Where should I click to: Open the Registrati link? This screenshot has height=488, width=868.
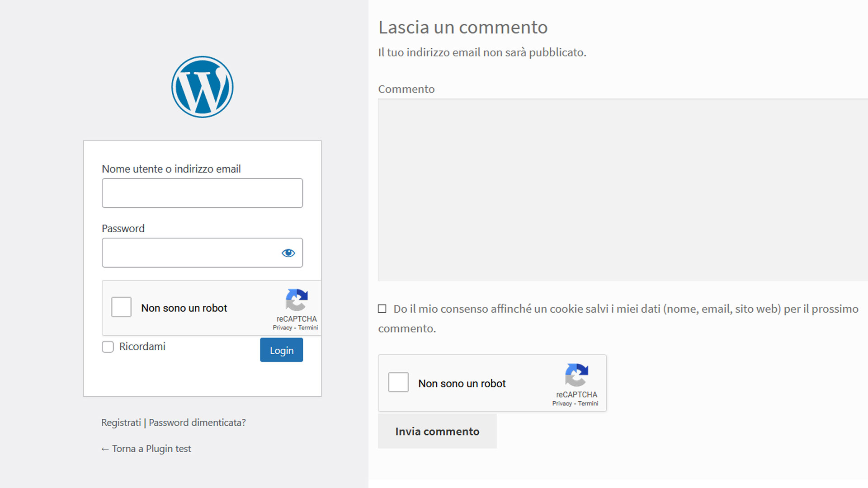[121, 422]
